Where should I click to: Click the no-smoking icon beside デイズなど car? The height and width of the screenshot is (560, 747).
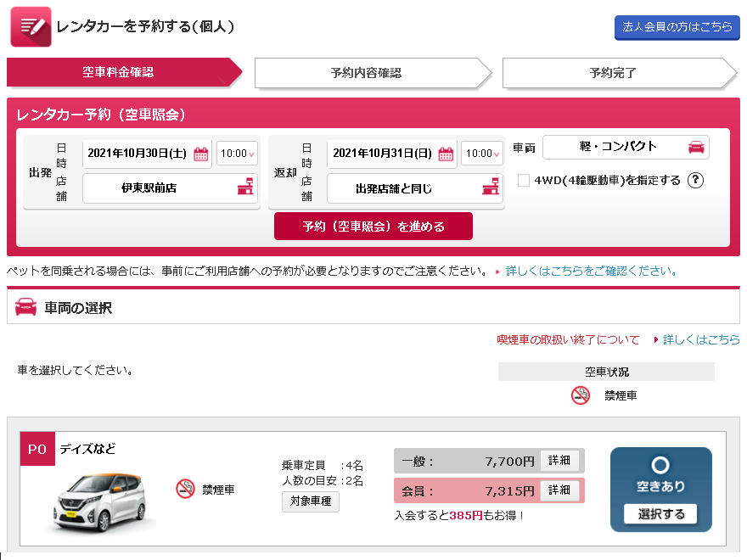click(x=185, y=489)
